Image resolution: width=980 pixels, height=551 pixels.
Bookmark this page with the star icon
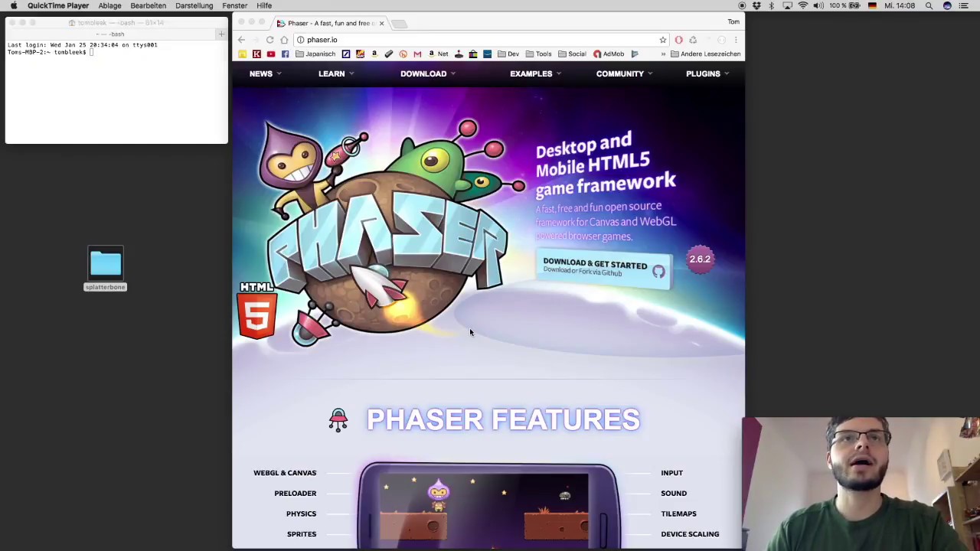click(663, 40)
